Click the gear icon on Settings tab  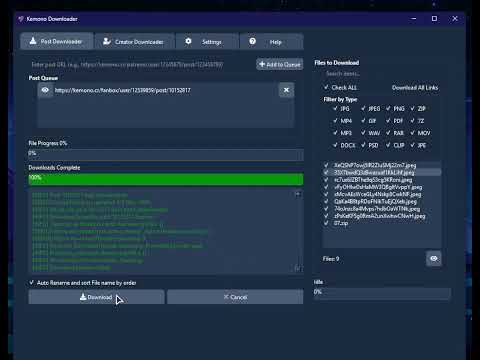tap(188, 41)
